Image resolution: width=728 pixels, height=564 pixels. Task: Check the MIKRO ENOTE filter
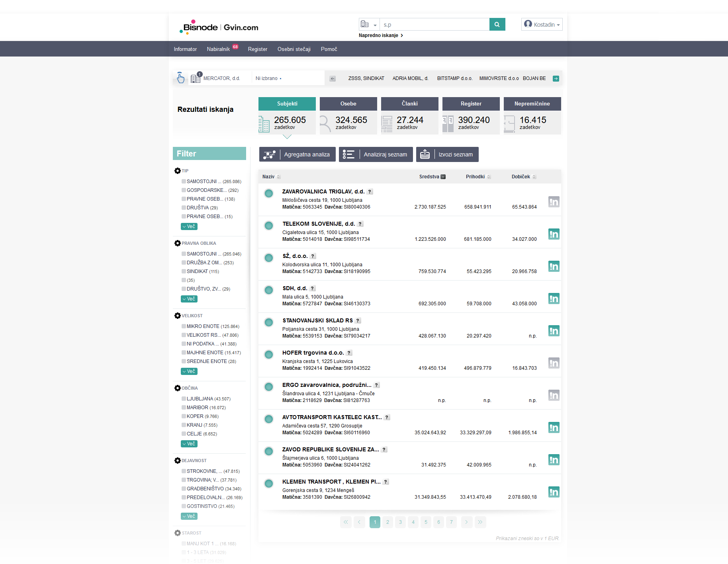coord(184,326)
